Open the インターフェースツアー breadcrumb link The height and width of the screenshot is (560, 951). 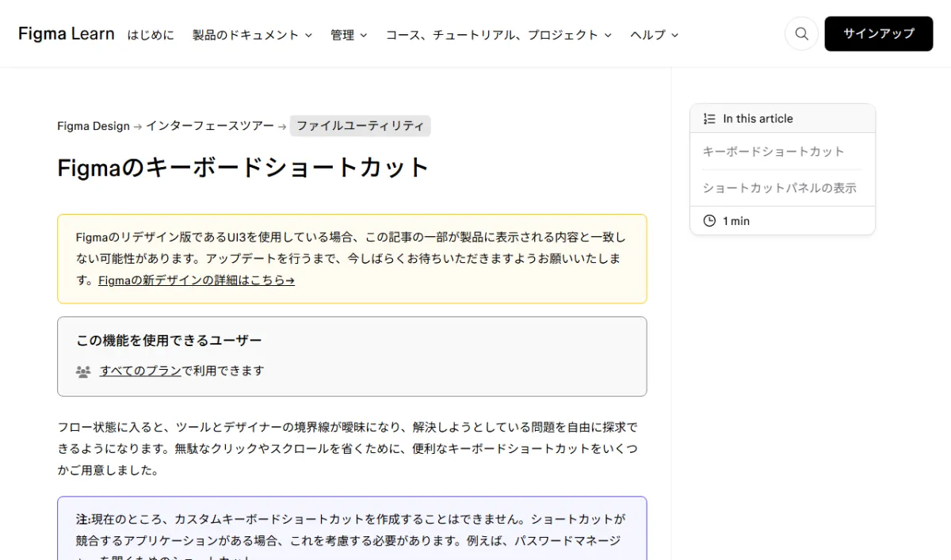pyautogui.click(x=210, y=126)
